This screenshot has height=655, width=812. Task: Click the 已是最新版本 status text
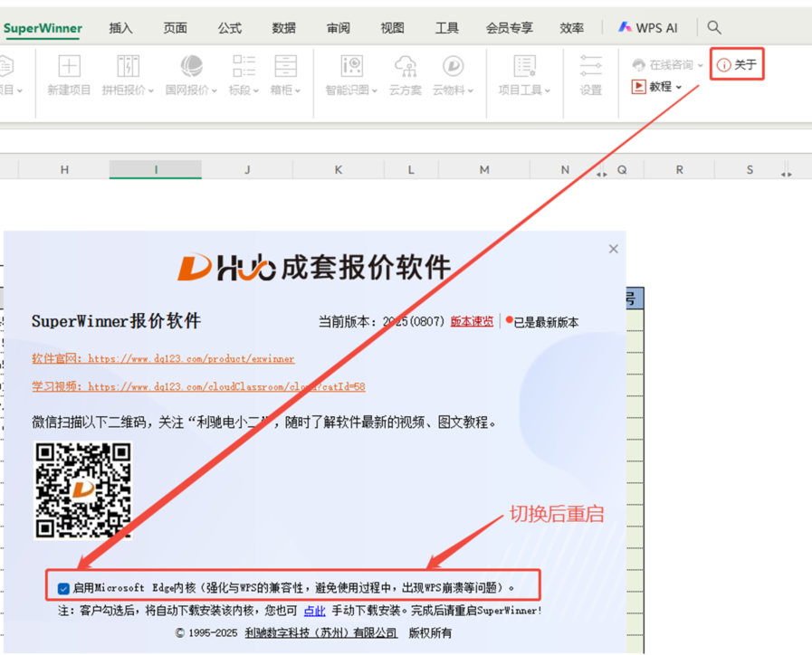click(546, 322)
